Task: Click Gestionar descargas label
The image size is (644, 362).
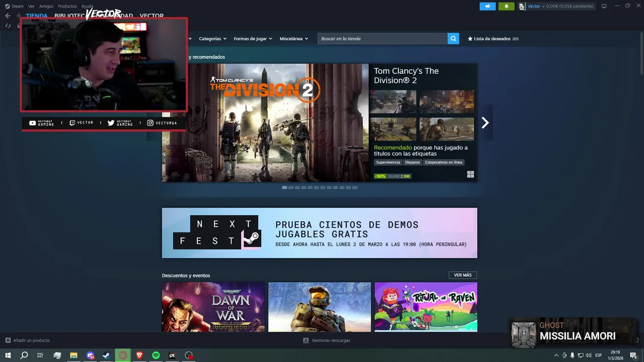Action: pos(331,340)
